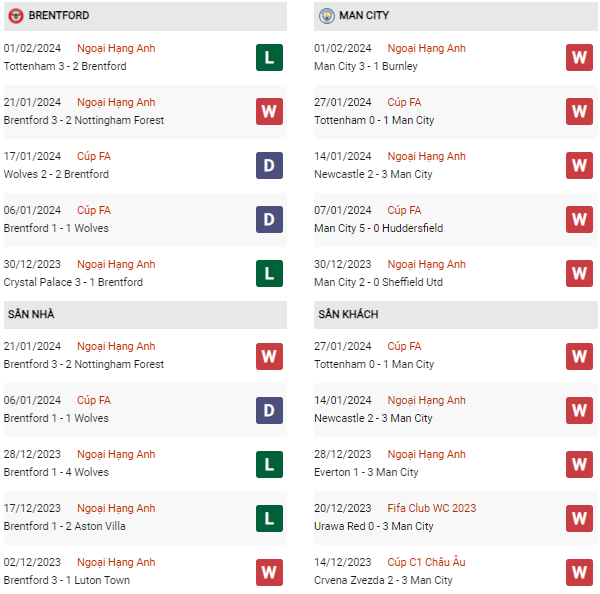Open Cúp FA link dated 17/01/2024
The image size is (600, 594).
coord(93,156)
